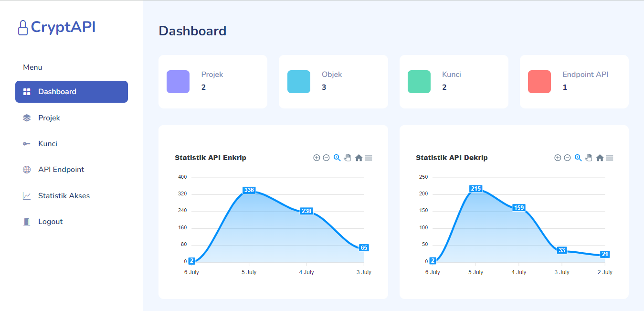Click Logout in the sidebar
Viewport: 644px width, 311px height.
pyautogui.click(x=51, y=222)
